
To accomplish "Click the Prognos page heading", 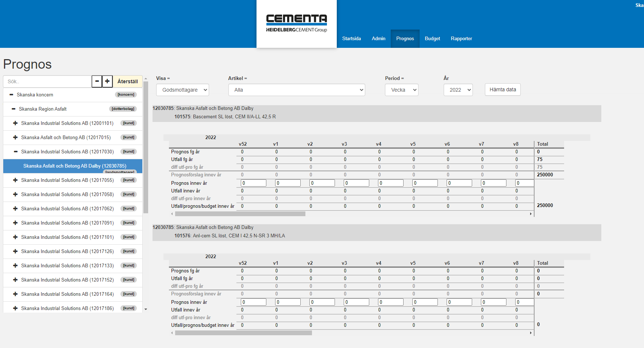I will pyautogui.click(x=27, y=64).
